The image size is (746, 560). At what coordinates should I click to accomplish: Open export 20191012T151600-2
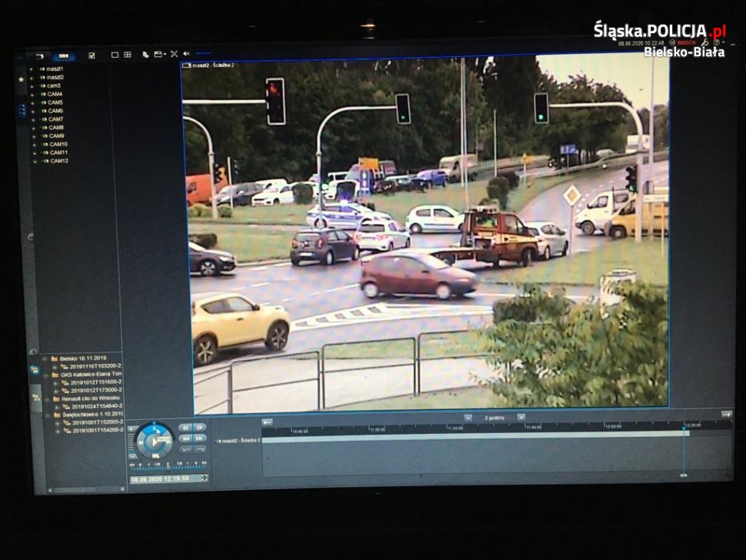(96, 382)
